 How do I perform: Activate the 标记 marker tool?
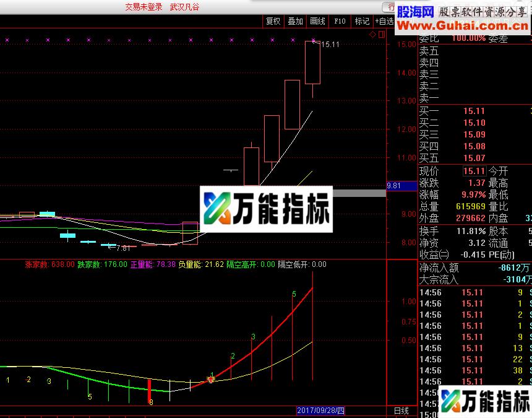(361, 20)
